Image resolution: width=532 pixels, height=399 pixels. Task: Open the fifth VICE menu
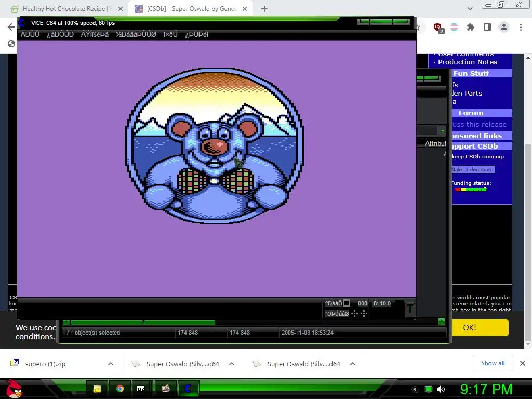170,34
